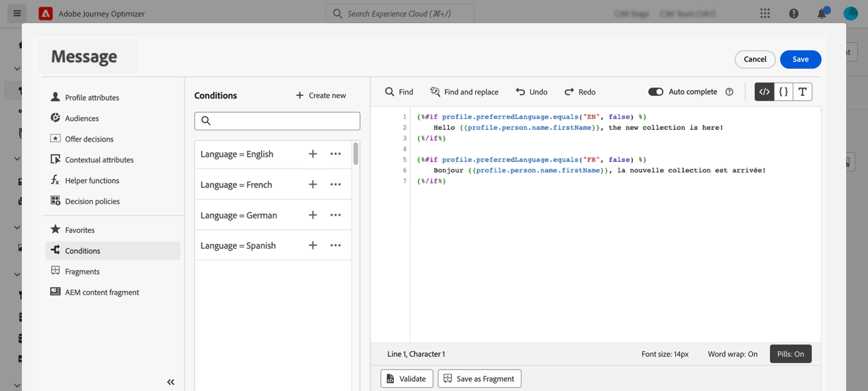The width and height of the screenshot is (868, 391).
Task: Open more options for Language = French
Action: click(x=336, y=185)
